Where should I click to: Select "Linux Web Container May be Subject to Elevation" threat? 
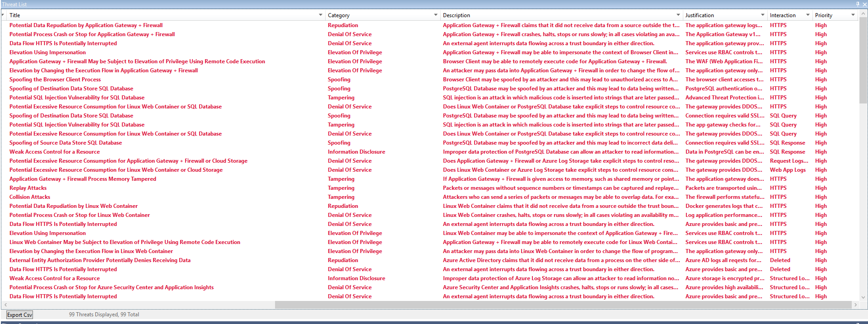pyautogui.click(x=125, y=242)
